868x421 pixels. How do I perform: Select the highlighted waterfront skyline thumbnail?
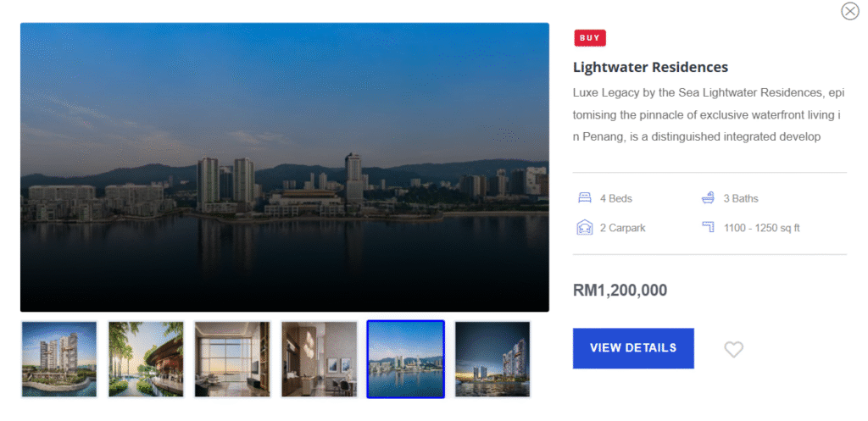tap(406, 359)
